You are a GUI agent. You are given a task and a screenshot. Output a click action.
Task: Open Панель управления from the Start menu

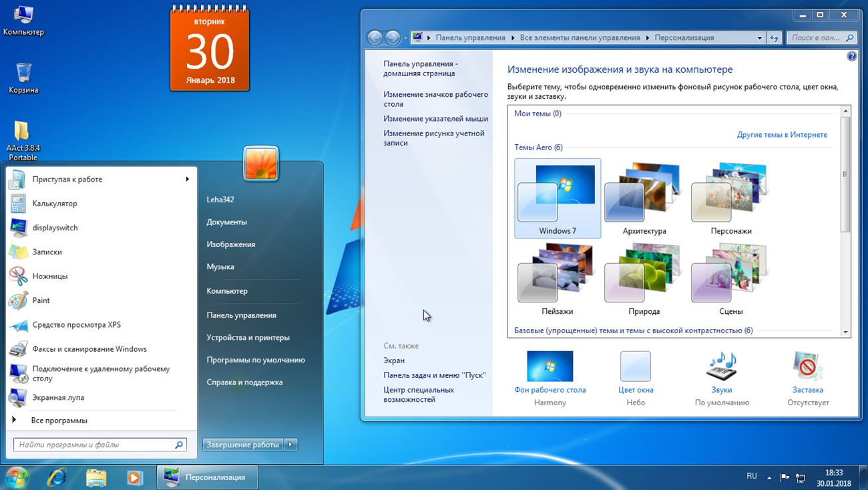[242, 315]
